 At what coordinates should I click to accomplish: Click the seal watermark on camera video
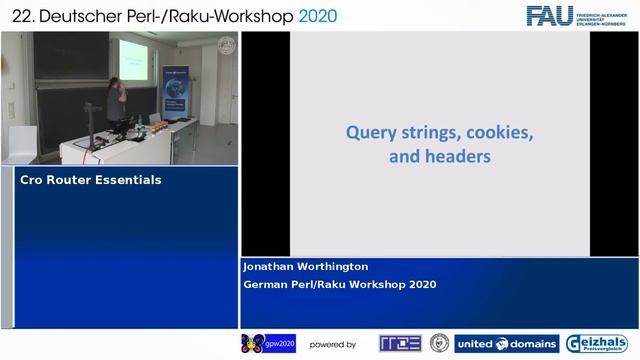(x=227, y=45)
